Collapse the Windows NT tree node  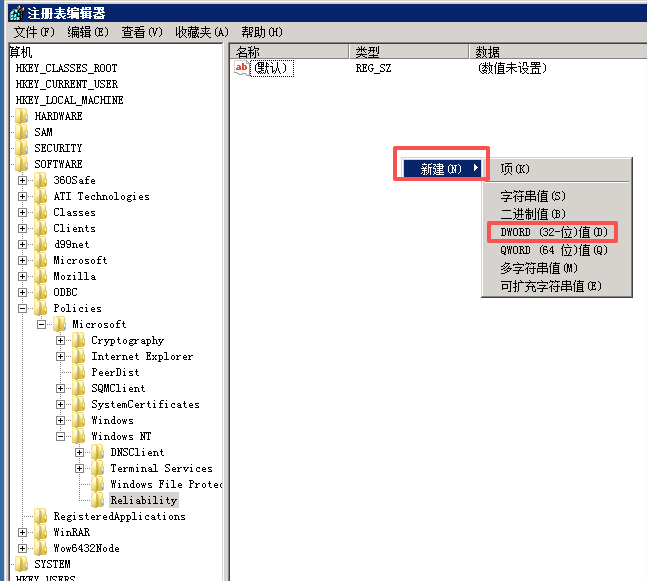tap(61, 436)
